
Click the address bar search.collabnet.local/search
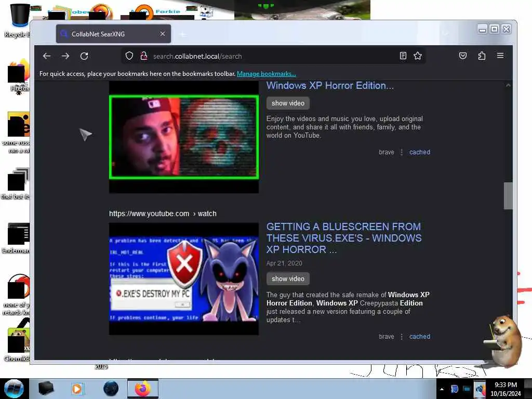pyautogui.click(x=273, y=56)
